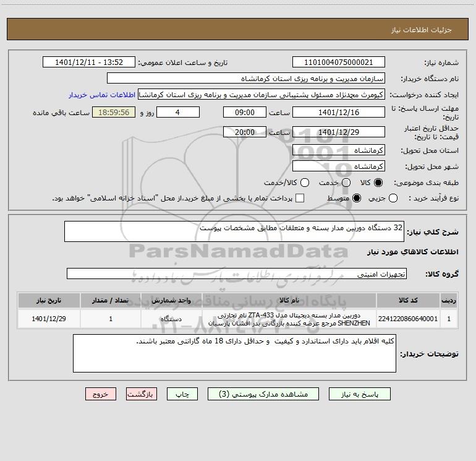Image resolution: width=476 pixels, height=461 pixels.
Task: Click the چاپ print button
Action: point(182,394)
